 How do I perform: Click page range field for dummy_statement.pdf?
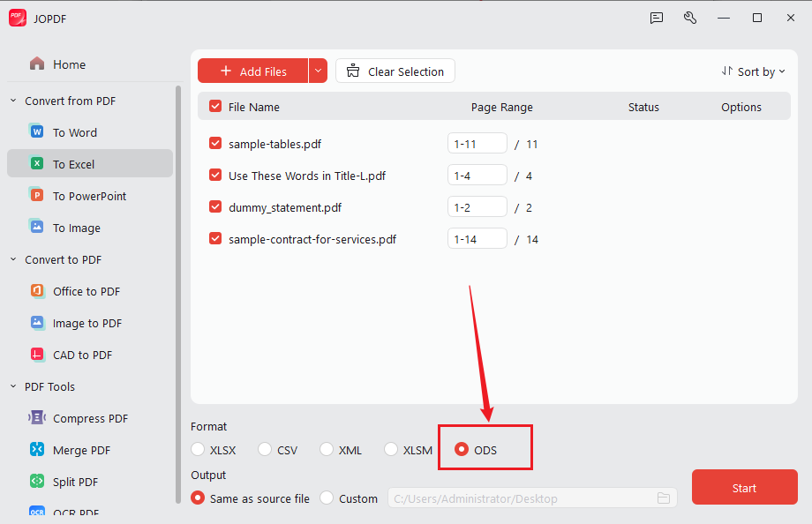(477, 206)
